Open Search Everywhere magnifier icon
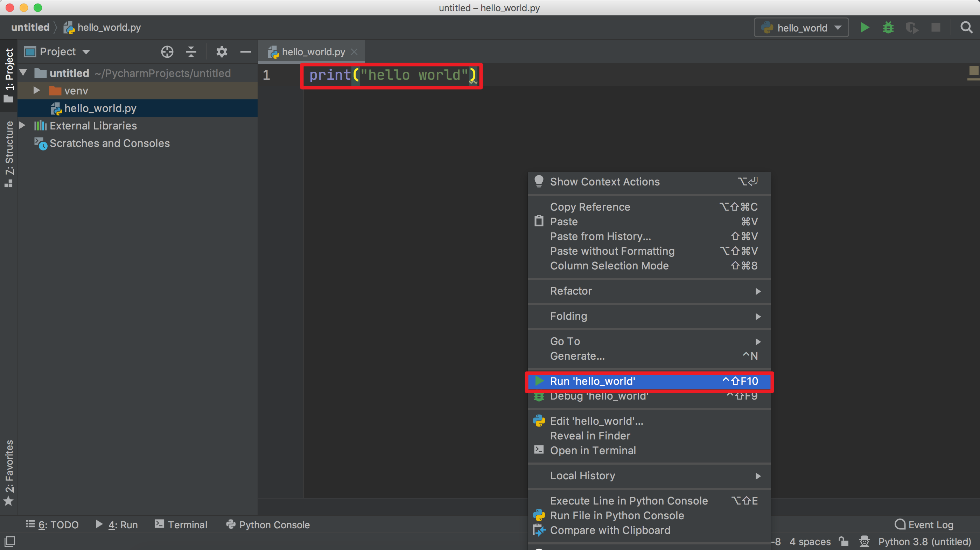 pos(966,28)
